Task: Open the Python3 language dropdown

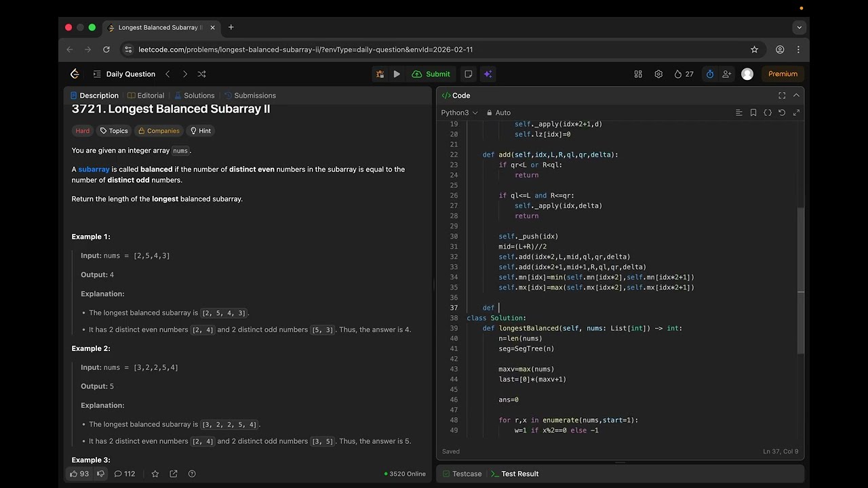Action: coord(459,113)
